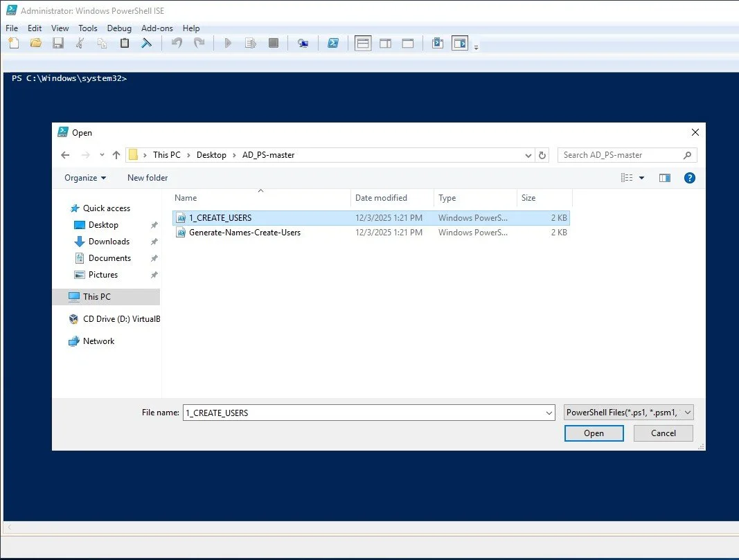Click the Forward arrow in Open dialog

(85, 155)
